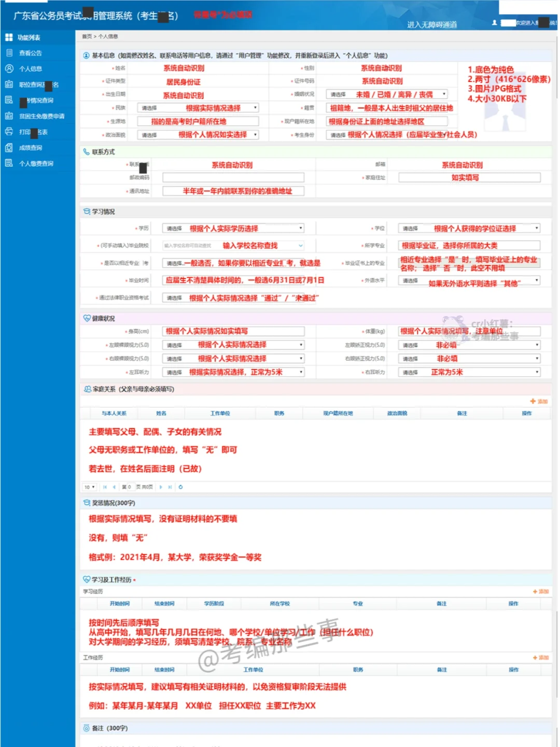This screenshot has width=560, height=747.
Task: Open 贫困生免缴费申请 in the sidebar
Action: point(42,116)
